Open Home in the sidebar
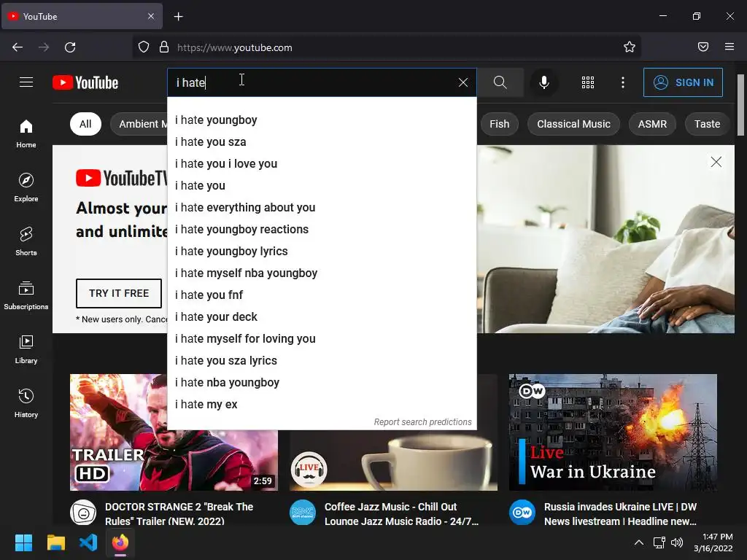This screenshot has height=560, width=747. (26, 134)
